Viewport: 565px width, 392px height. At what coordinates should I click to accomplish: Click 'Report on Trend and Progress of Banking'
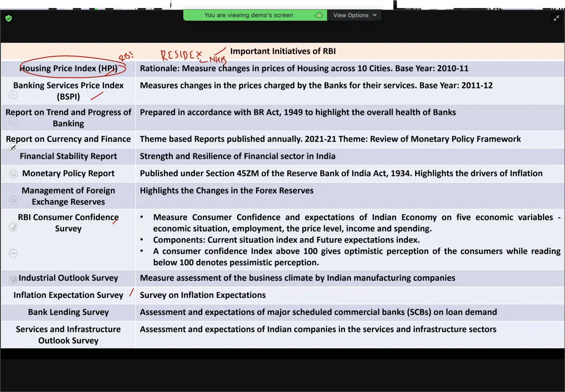[x=68, y=118]
